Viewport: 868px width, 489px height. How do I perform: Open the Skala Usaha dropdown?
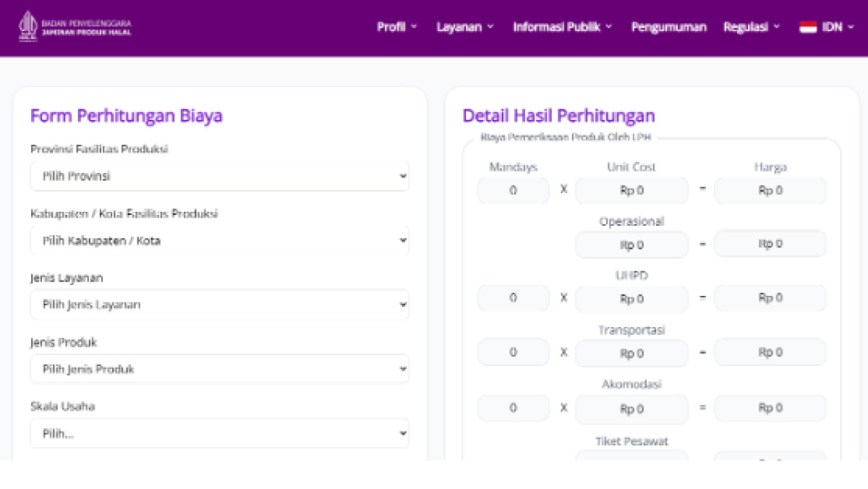220,433
